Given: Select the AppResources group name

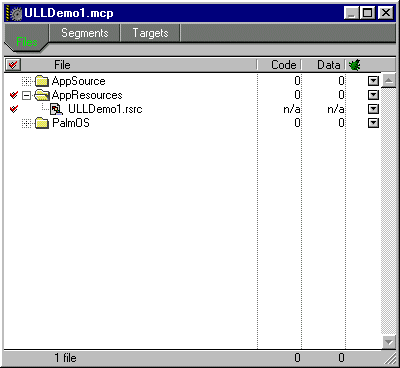Looking at the screenshot, I should pos(87,95).
